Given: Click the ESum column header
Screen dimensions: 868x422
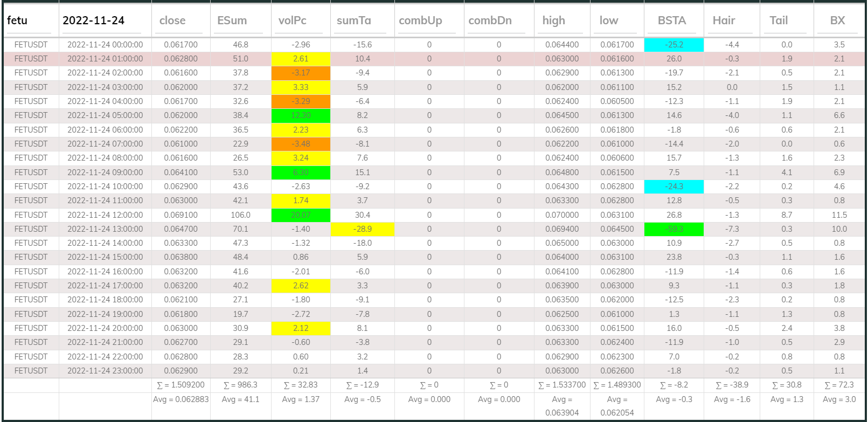Looking at the screenshot, I should (x=232, y=20).
